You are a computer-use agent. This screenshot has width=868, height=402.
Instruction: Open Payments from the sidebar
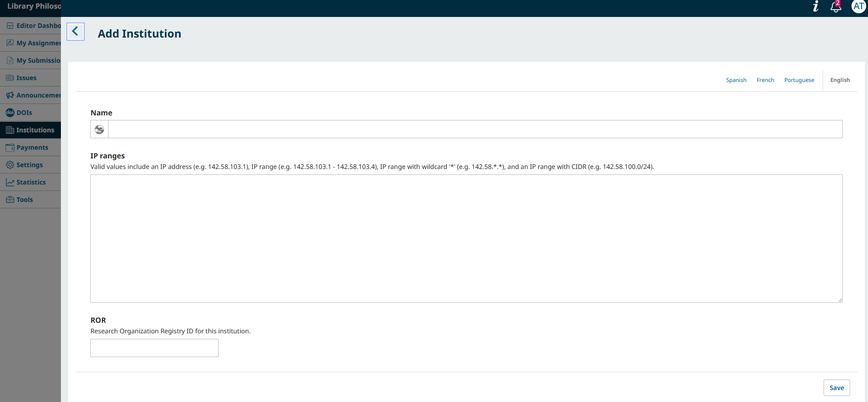pos(32,147)
